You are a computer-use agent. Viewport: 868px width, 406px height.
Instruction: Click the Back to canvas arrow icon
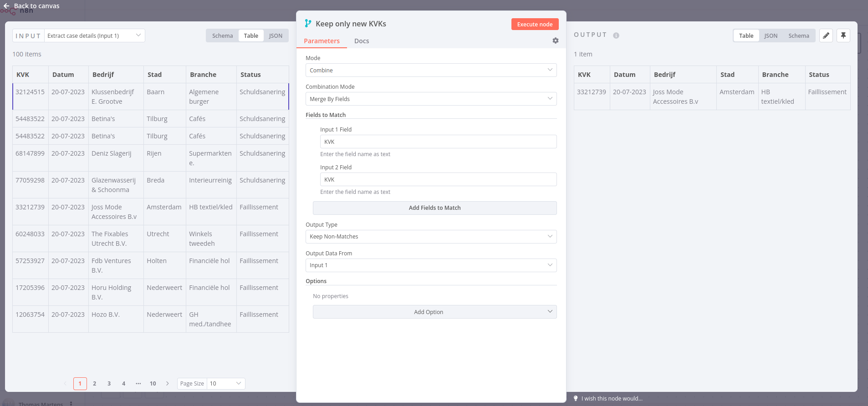pyautogui.click(x=6, y=6)
